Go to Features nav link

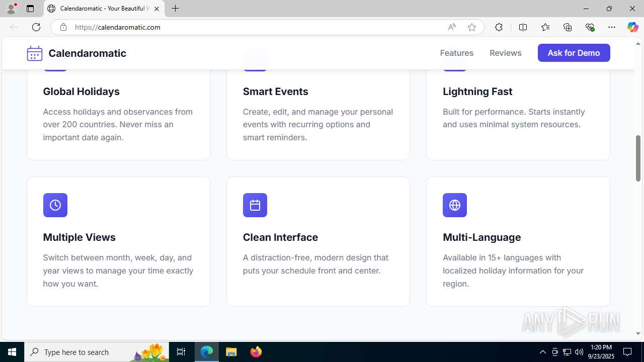457,53
